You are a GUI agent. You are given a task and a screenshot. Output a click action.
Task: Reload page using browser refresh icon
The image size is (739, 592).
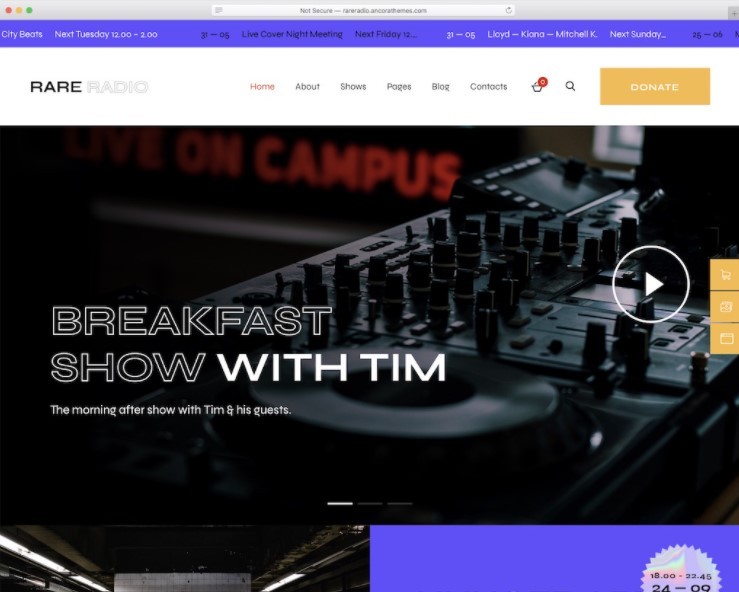coord(509,10)
